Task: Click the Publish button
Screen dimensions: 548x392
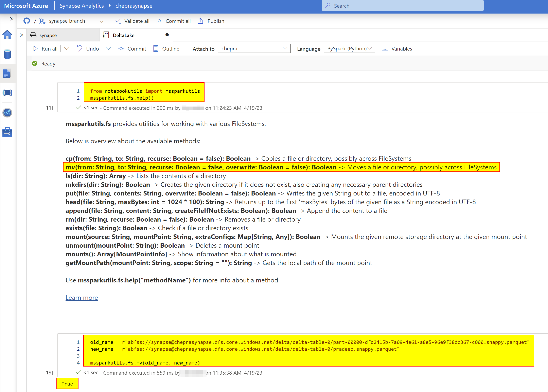Action: click(x=211, y=21)
